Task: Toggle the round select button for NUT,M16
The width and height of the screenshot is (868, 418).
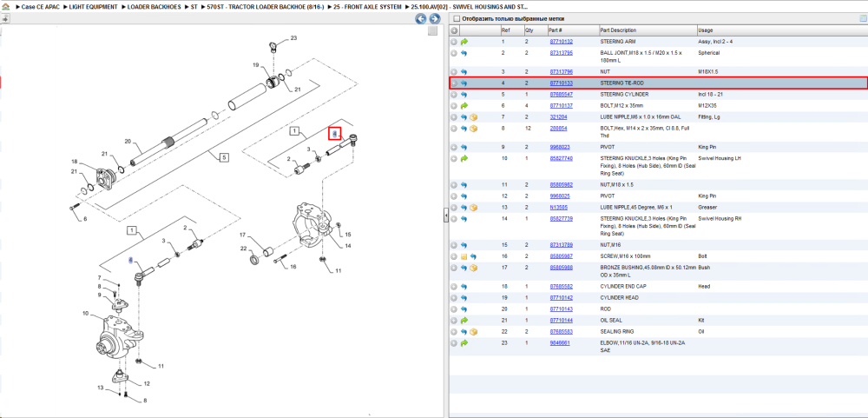Action: [x=454, y=245]
